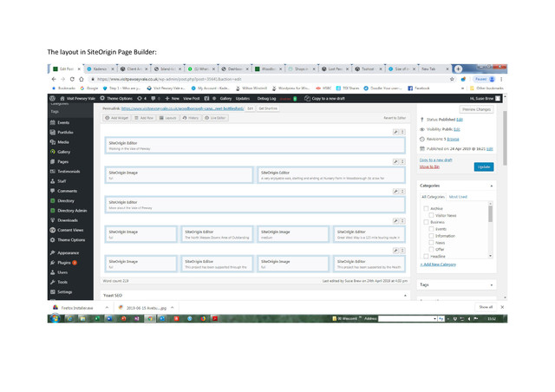Open View Post in the admin bar
The width and height of the screenshot is (555, 392).
point(192,99)
